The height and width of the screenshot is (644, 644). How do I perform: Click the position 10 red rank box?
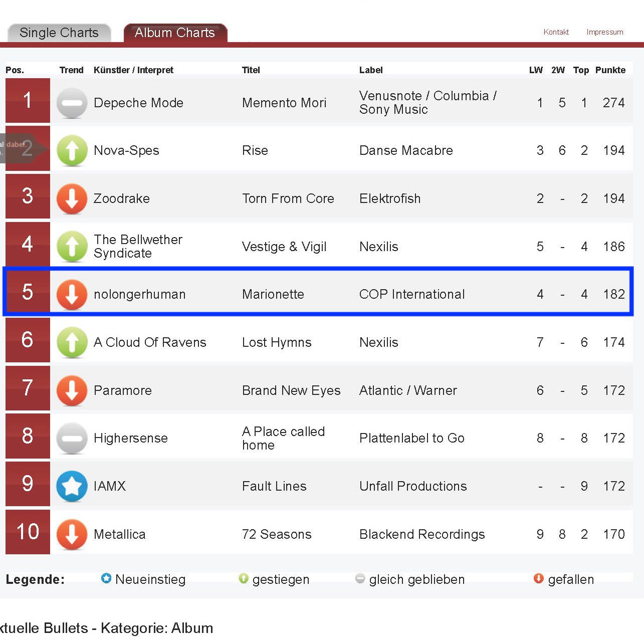28,532
